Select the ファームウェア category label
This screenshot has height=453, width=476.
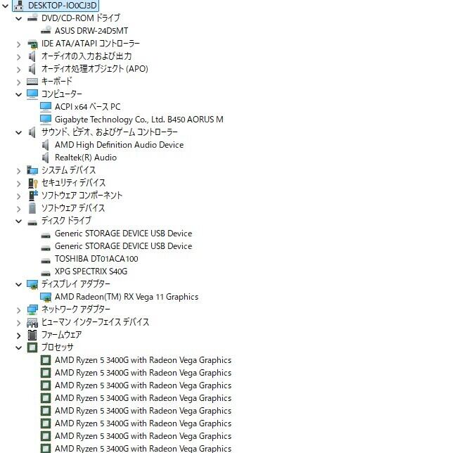(61, 335)
